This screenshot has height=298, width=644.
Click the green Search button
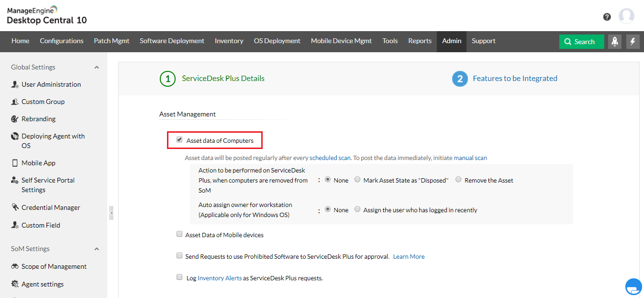581,42
